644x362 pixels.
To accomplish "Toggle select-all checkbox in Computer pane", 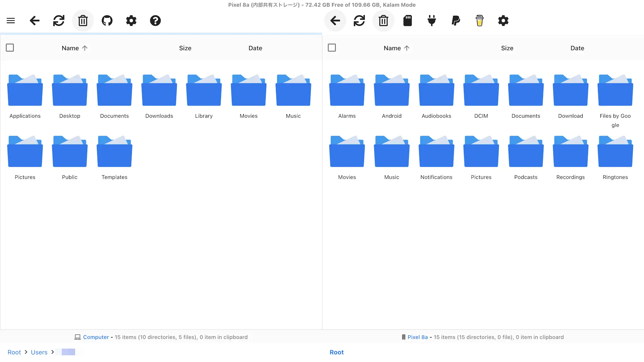I will pos(10,48).
